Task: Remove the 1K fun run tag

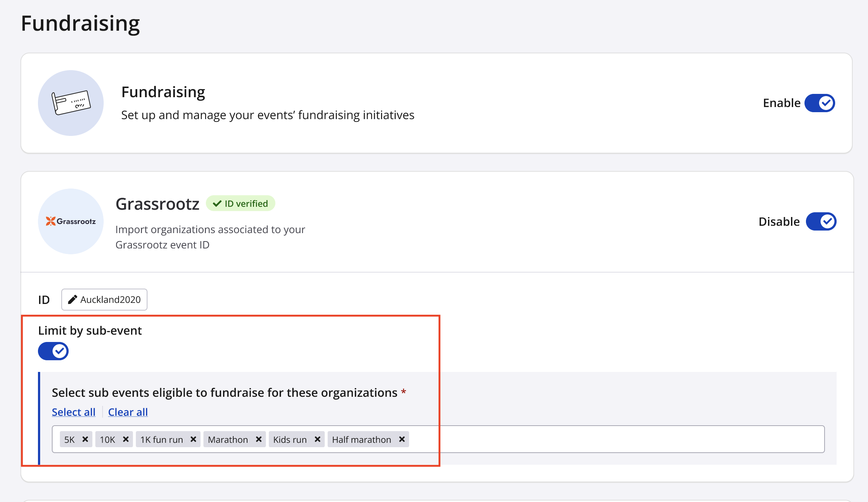Action: 193,439
